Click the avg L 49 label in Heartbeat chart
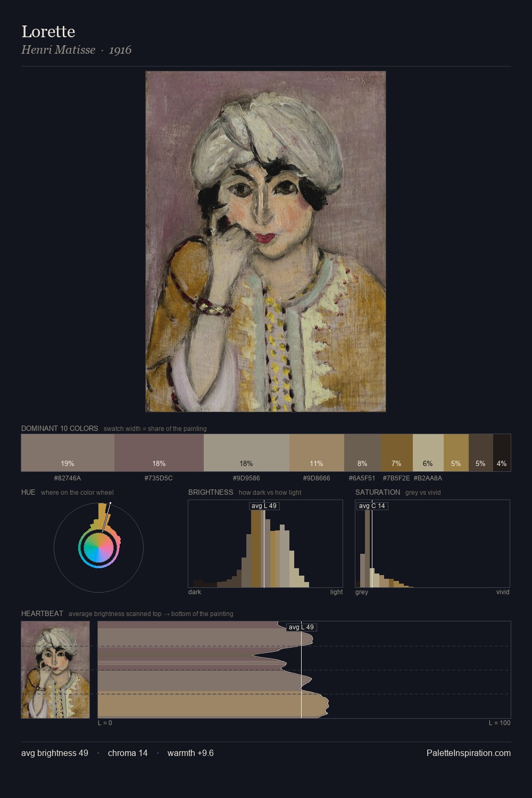Viewport: 532px width, 798px height. point(301,627)
